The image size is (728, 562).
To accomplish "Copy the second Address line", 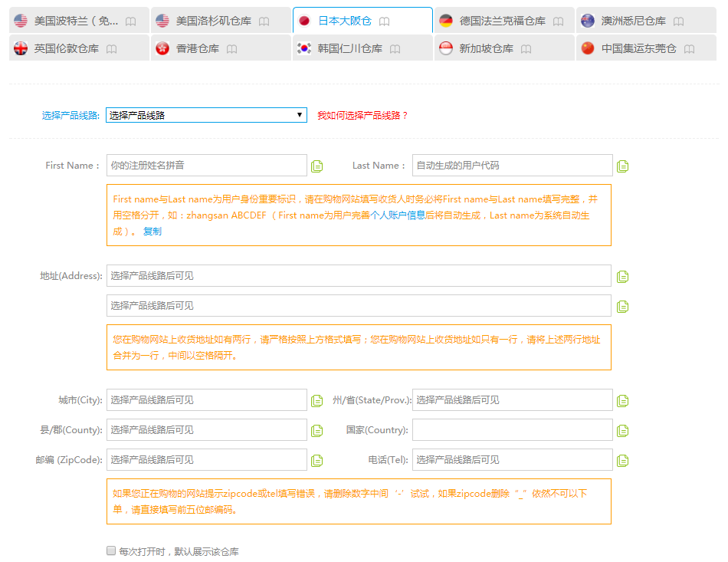I will pyautogui.click(x=622, y=307).
